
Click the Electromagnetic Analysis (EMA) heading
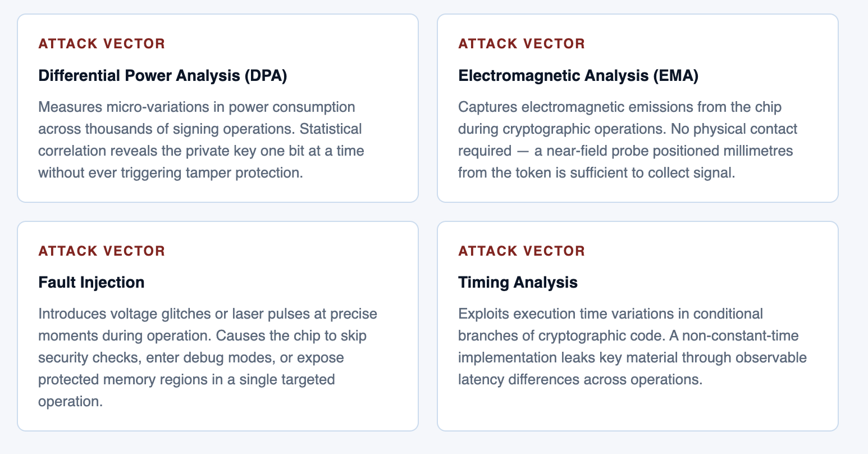pos(578,75)
